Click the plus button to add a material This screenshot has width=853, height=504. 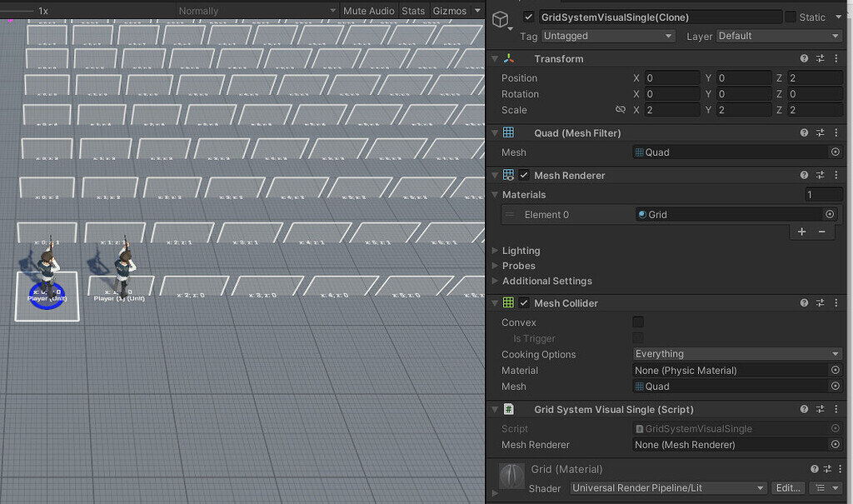point(801,232)
